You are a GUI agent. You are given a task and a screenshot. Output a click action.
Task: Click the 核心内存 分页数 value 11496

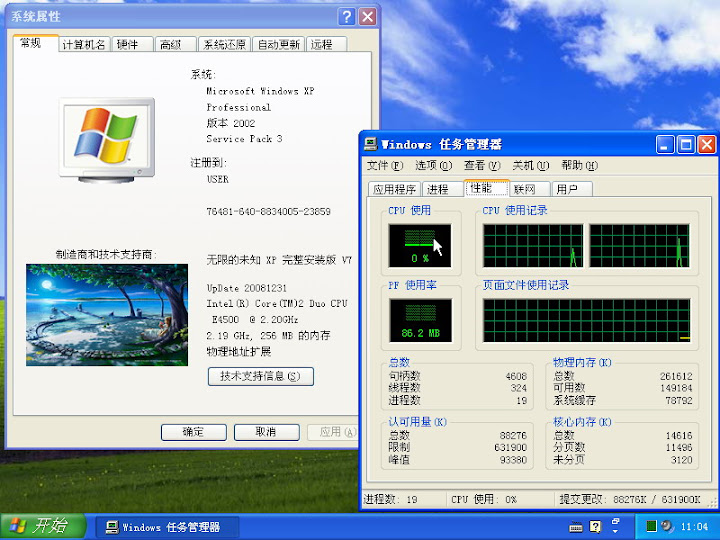coord(679,448)
